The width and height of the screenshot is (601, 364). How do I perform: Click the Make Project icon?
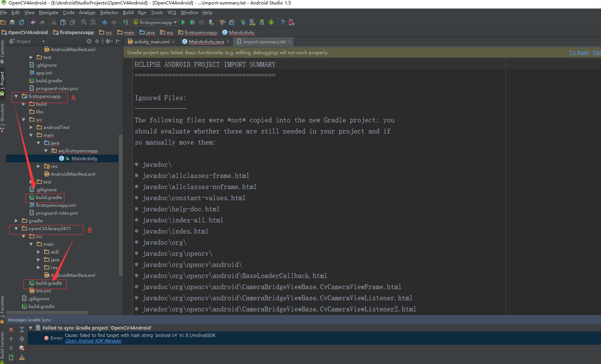pos(126,22)
